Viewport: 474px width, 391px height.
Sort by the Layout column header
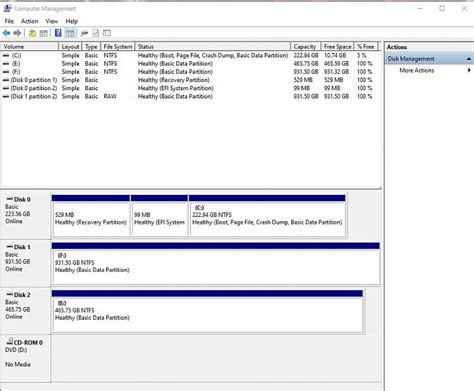point(70,46)
